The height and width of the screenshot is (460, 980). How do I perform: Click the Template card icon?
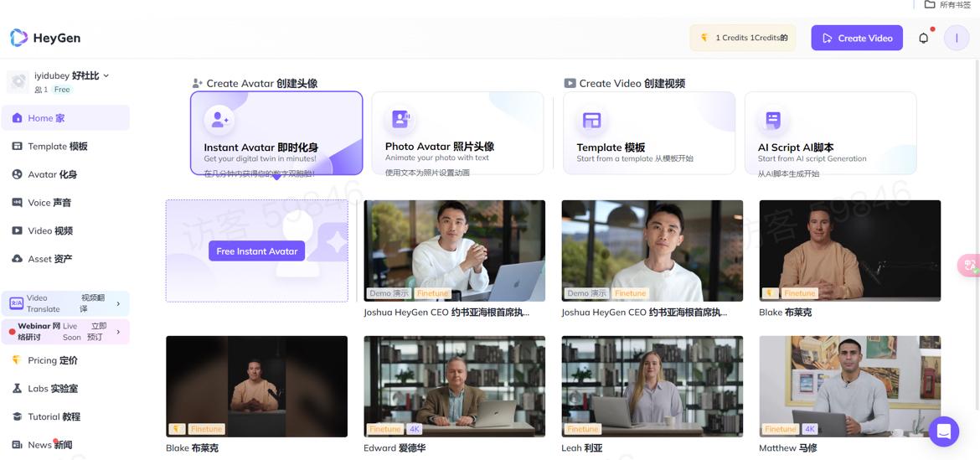click(x=591, y=120)
